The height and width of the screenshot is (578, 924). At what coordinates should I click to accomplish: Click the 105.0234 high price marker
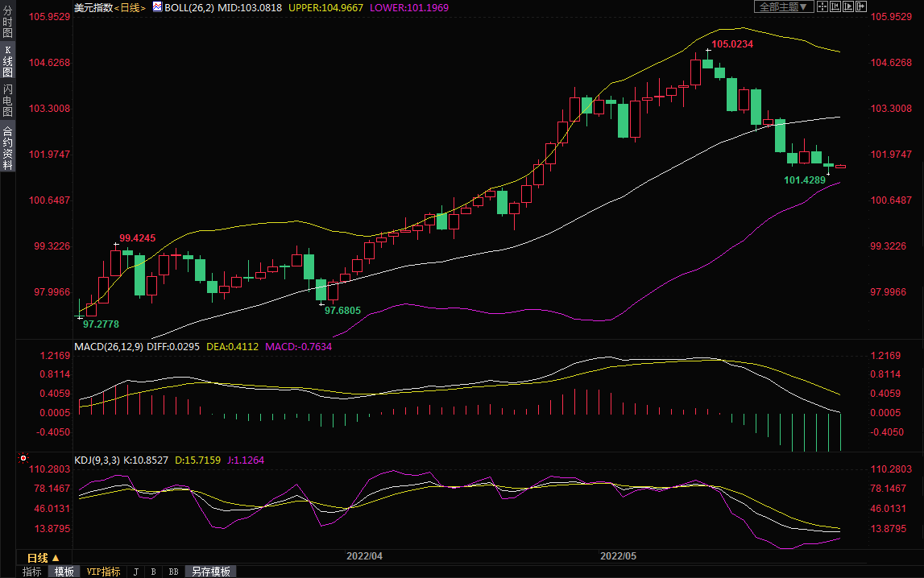coord(732,44)
